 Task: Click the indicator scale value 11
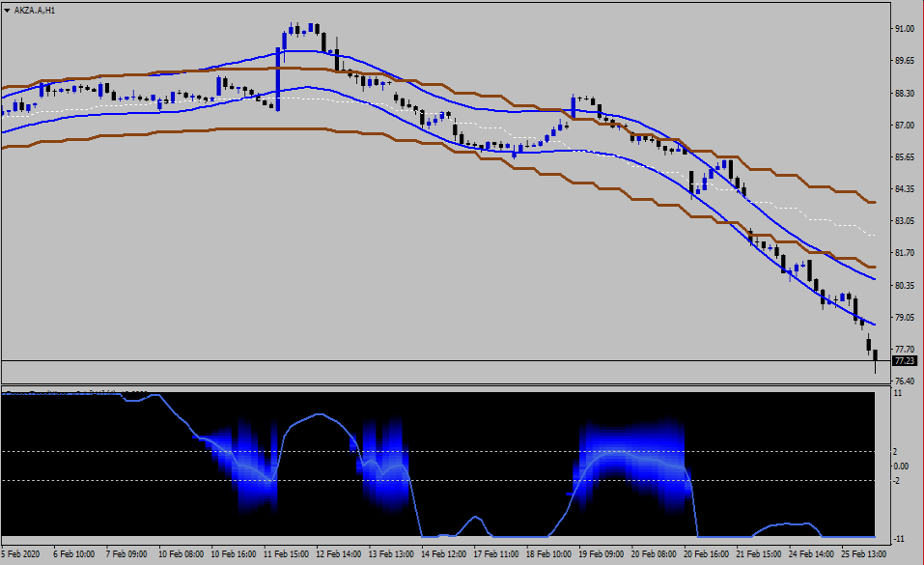click(x=898, y=394)
